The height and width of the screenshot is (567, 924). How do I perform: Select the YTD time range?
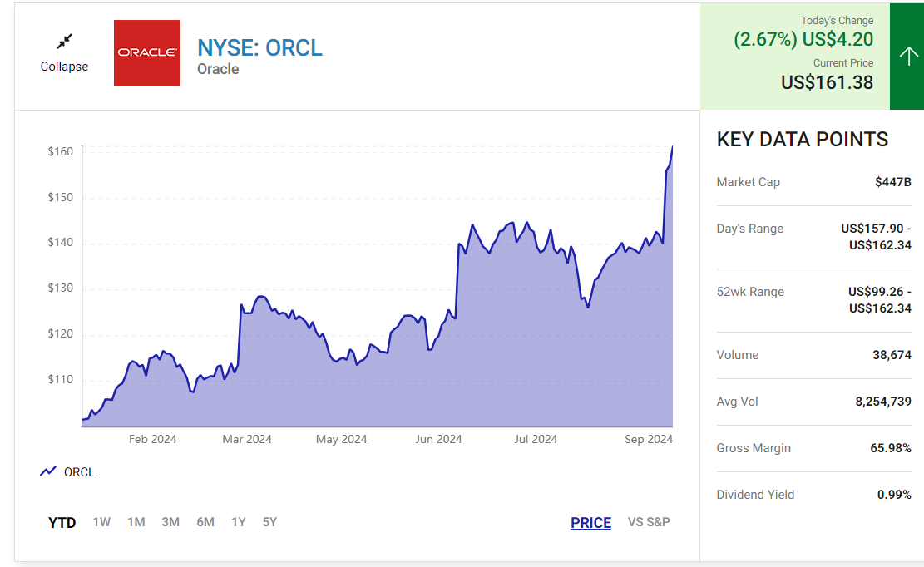pyautogui.click(x=62, y=522)
